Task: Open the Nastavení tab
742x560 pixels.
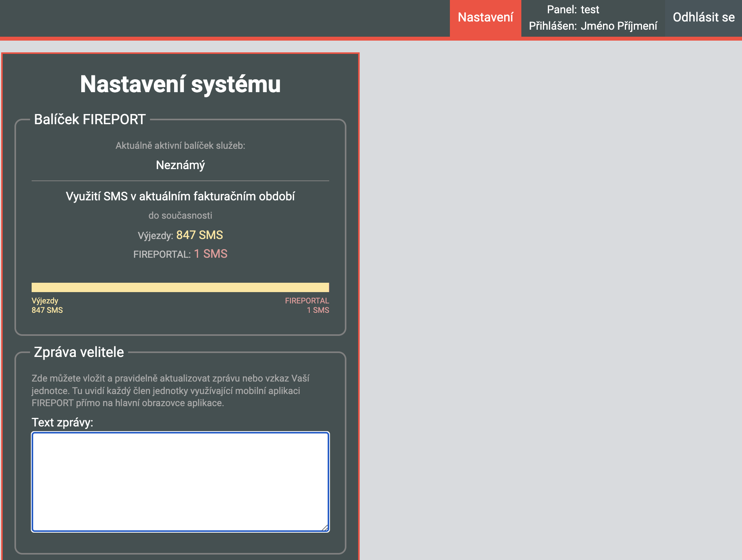Action: (485, 18)
